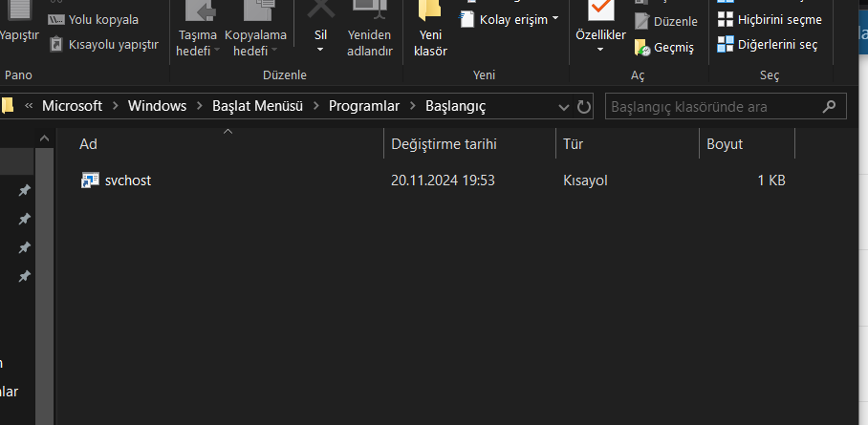Image resolution: width=868 pixels, height=425 pixels.
Task: Create a folder with Yeni klasör
Action: click(x=430, y=30)
